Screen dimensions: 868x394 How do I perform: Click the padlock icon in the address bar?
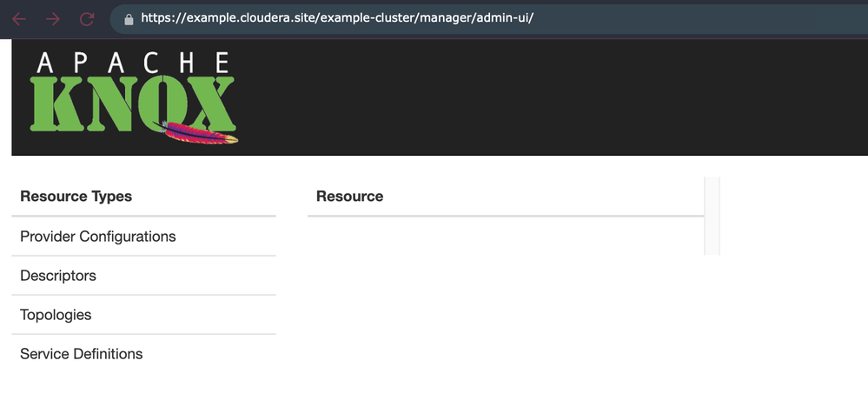[129, 20]
